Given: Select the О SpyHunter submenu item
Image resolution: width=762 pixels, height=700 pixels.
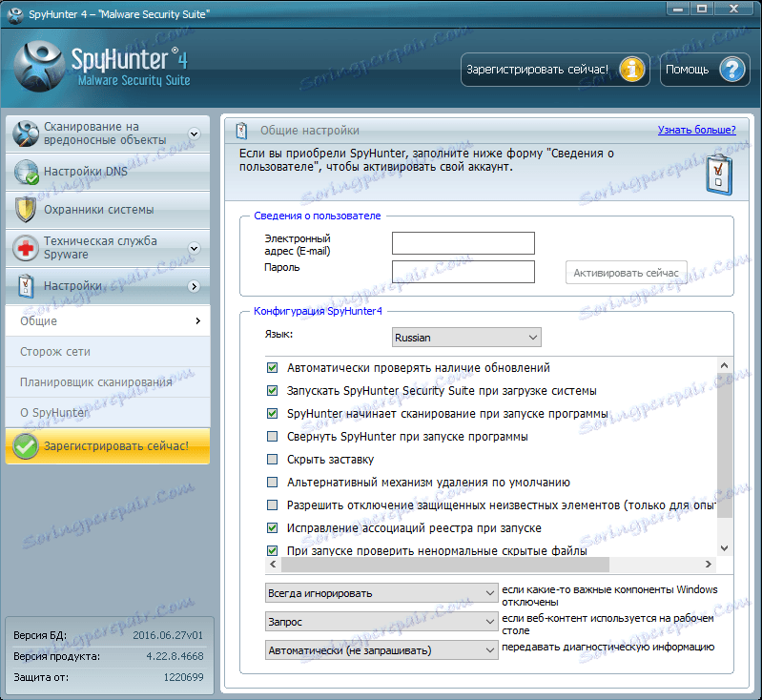Looking at the screenshot, I should pos(108,413).
